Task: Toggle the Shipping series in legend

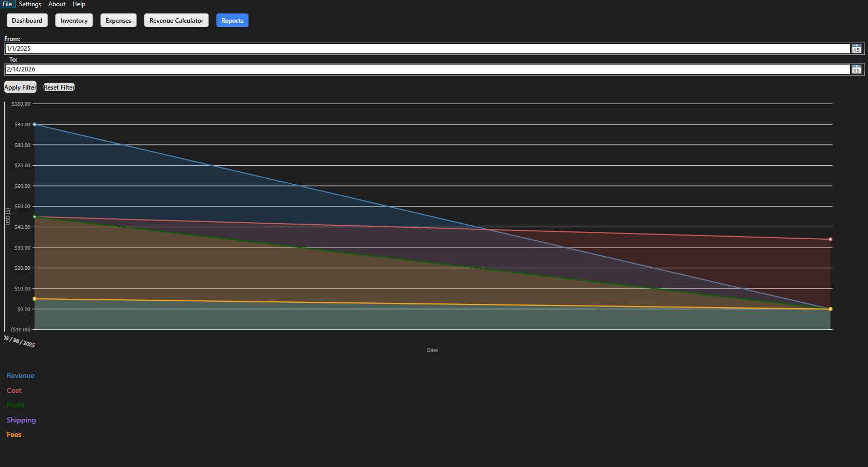Action: [21, 420]
